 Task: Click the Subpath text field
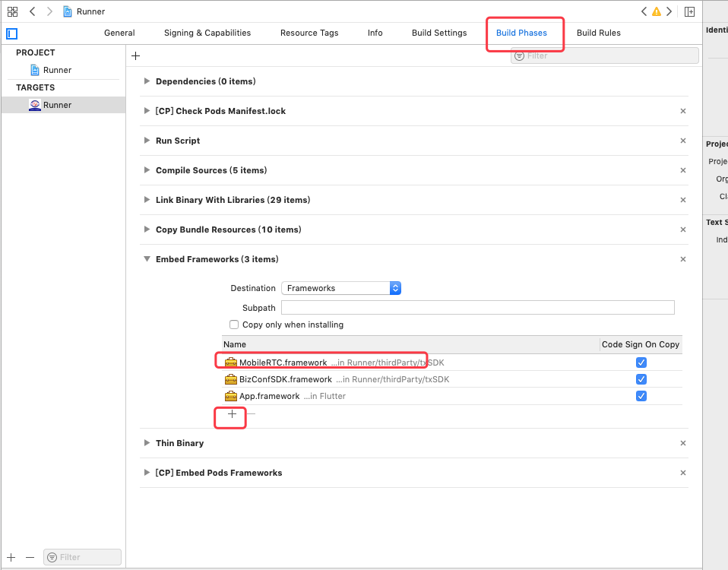[x=478, y=307]
